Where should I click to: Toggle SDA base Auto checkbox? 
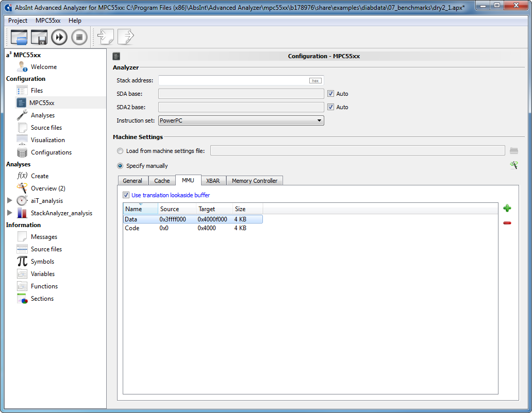tap(330, 94)
